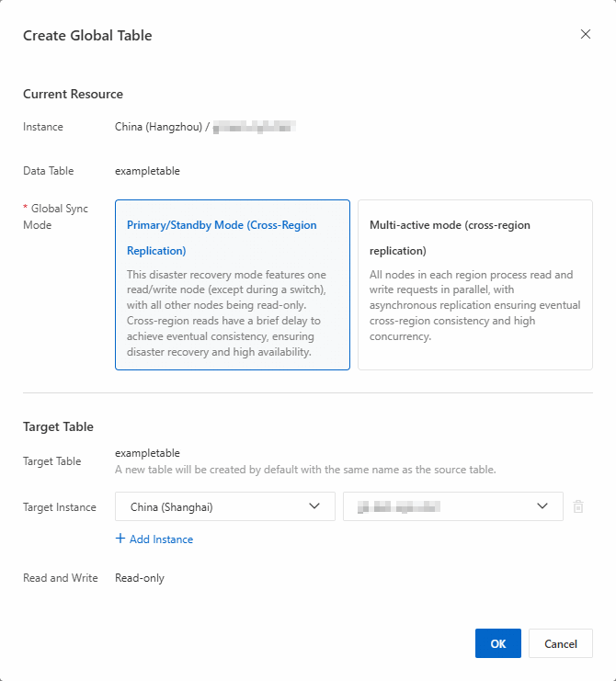Click the Read-only value text
Viewport: 616px width, 681px height.
[x=140, y=578]
